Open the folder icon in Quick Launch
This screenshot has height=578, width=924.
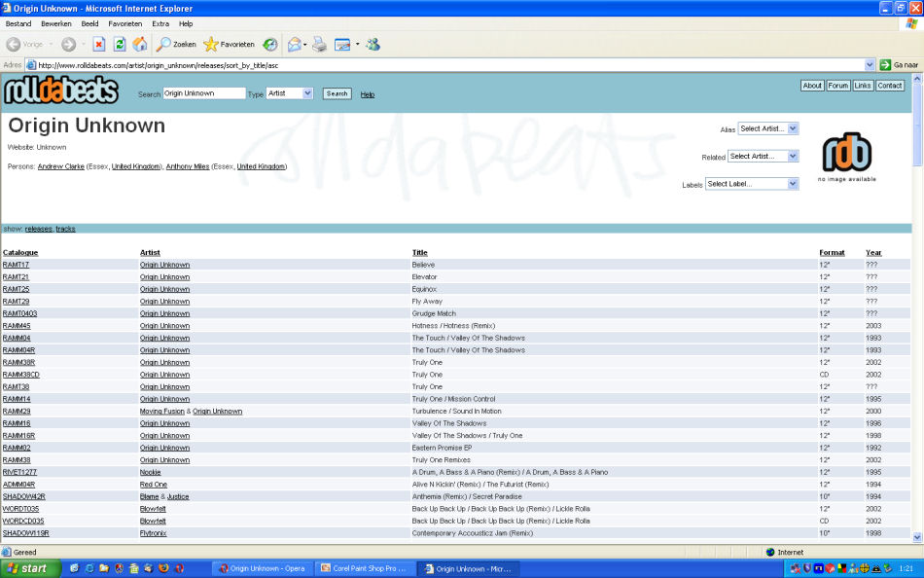click(x=104, y=568)
